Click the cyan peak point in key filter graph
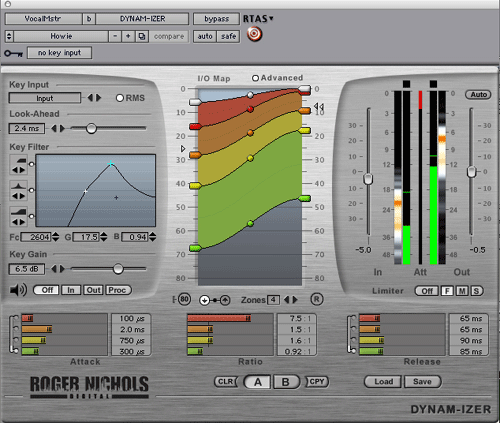 point(111,164)
